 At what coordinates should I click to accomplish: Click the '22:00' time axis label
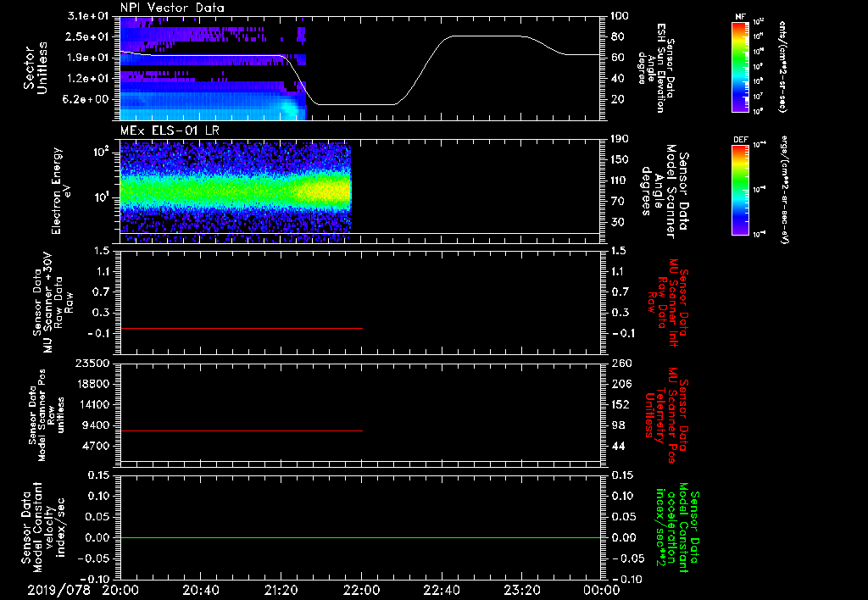pyautogui.click(x=361, y=590)
